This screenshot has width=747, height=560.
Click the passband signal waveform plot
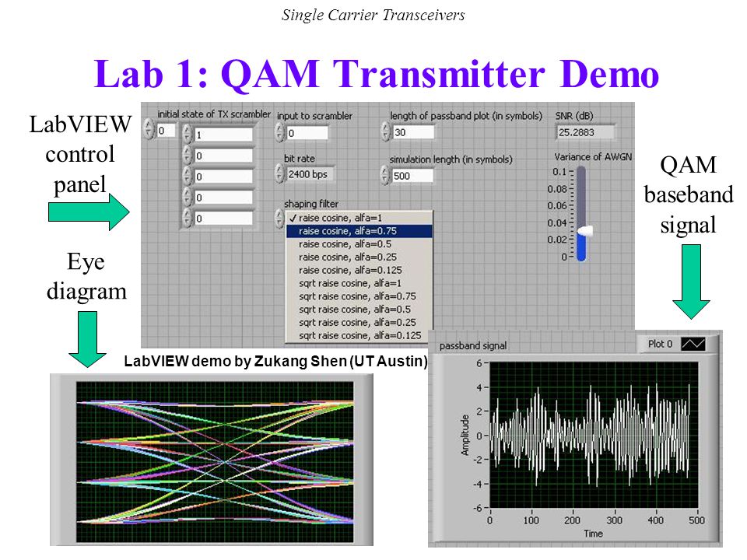coord(594,435)
